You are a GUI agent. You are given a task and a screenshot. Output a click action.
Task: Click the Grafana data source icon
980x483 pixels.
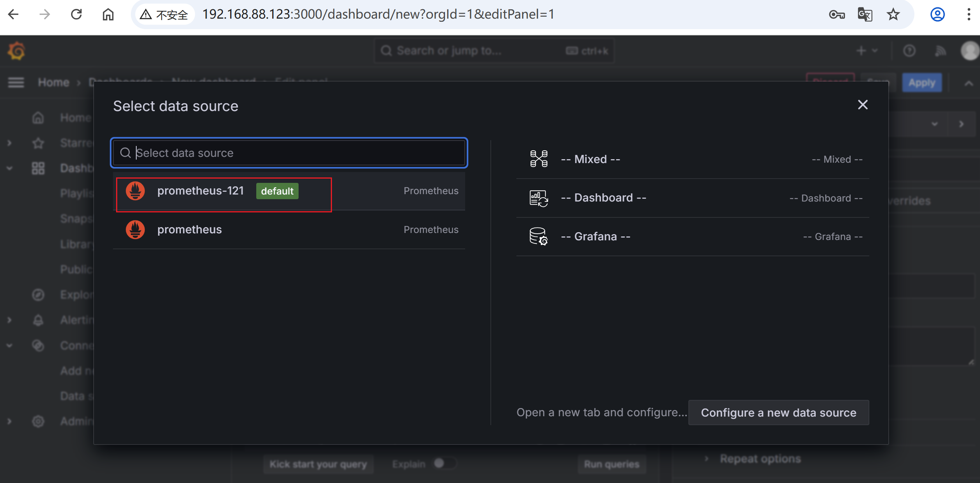pyautogui.click(x=539, y=236)
